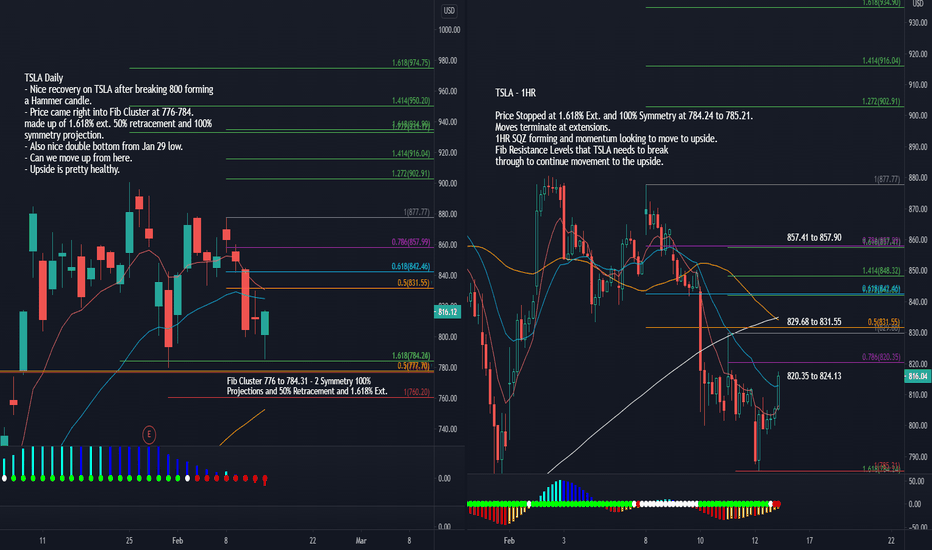This screenshot has width=932, height=550.
Task: Click the 790.00 price axis label on 1HR chart
Action: (x=918, y=457)
